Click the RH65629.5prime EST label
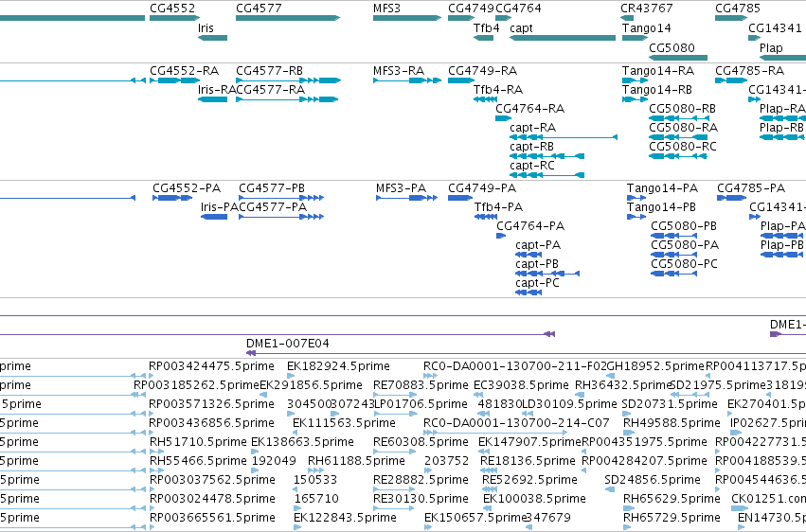This screenshot has height=532, width=806. (x=672, y=499)
